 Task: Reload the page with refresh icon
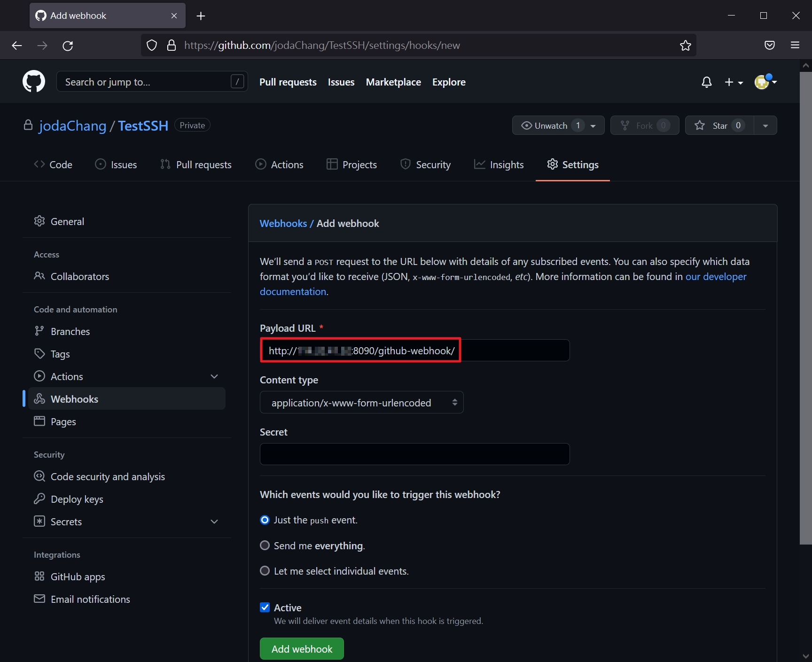68,46
